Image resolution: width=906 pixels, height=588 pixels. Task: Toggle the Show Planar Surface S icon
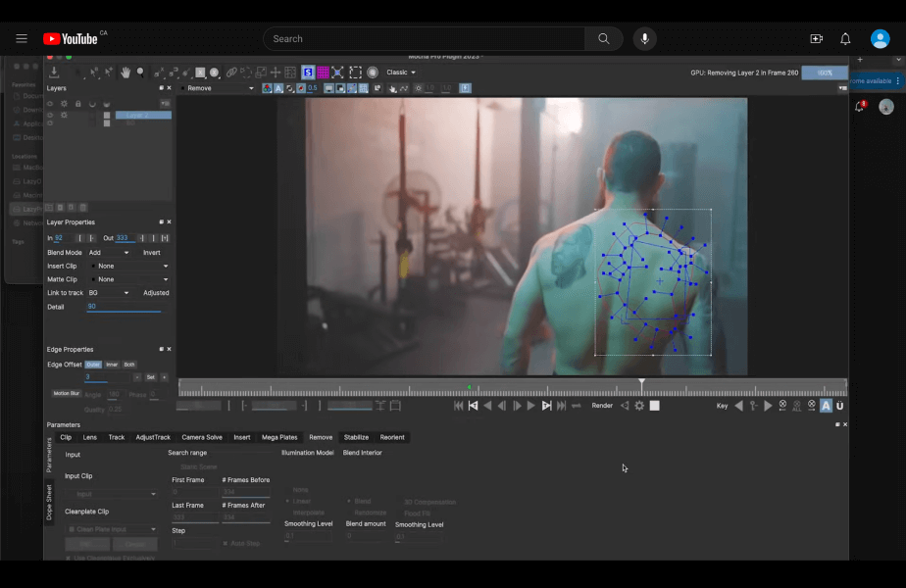click(x=308, y=73)
